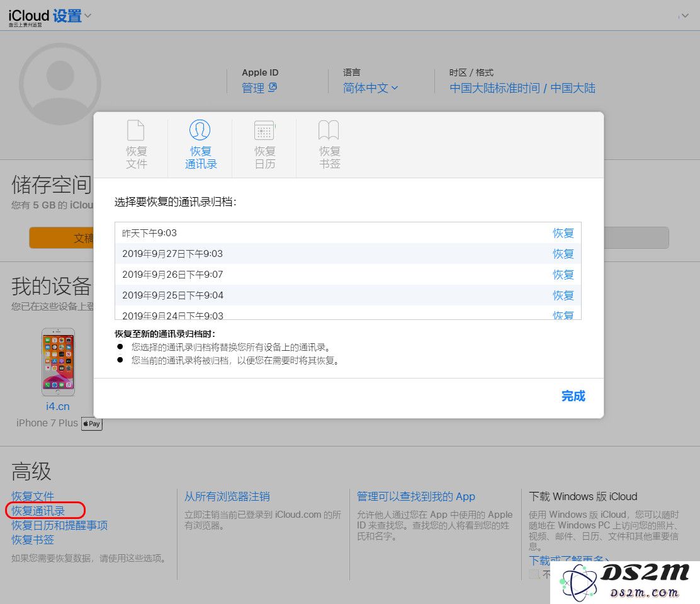Click the 我的设备 heading
700x604 pixels.
52,286
